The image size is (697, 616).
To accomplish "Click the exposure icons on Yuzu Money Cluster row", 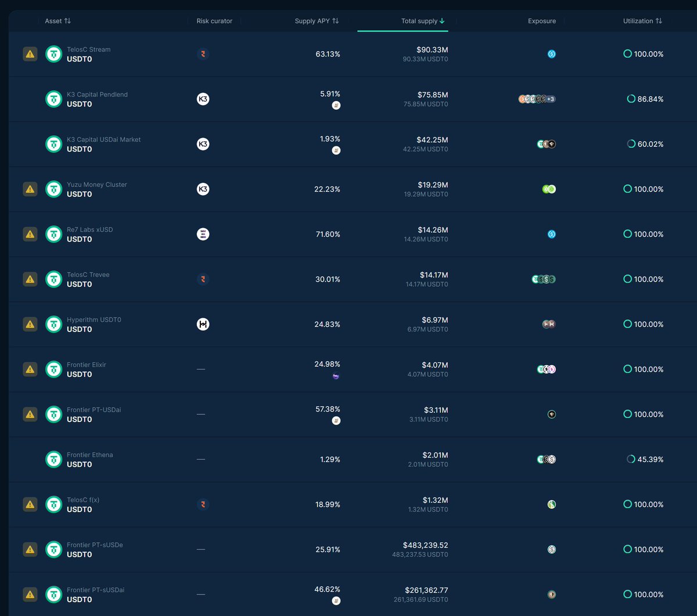I will pyautogui.click(x=549, y=189).
